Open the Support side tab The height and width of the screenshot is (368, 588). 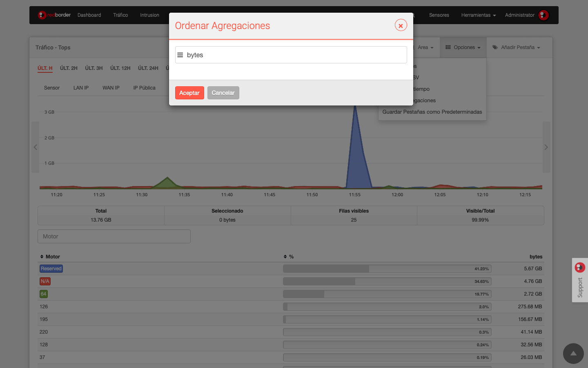point(580,280)
